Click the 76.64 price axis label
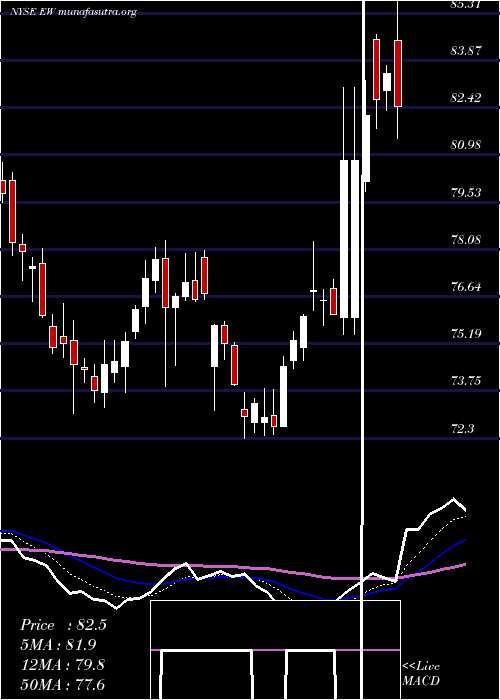The image size is (500, 700). pyautogui.click(x=466, y=287)
